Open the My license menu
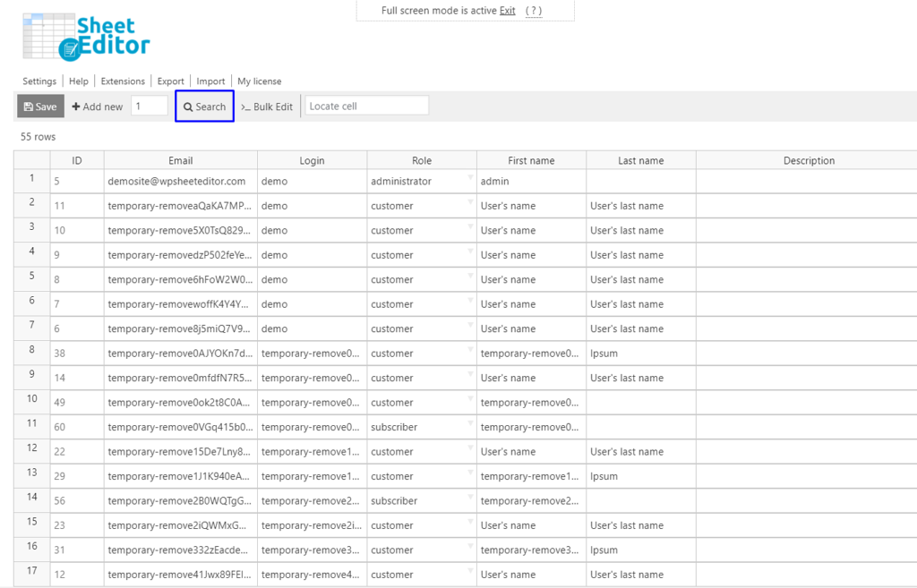Image resolution: width=917 pixels, height=588 pixels. [259, 81]
